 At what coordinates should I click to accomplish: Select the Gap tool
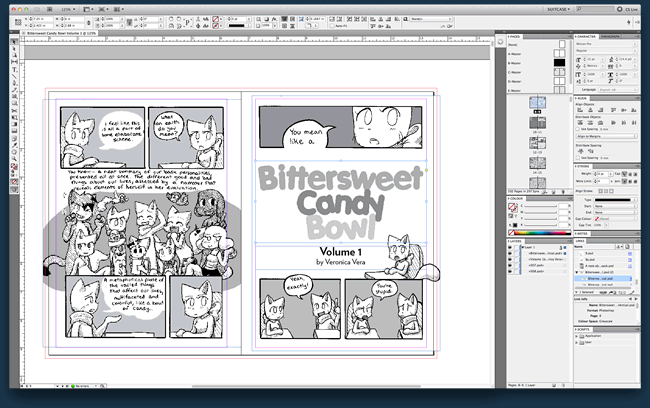point(14,62)
